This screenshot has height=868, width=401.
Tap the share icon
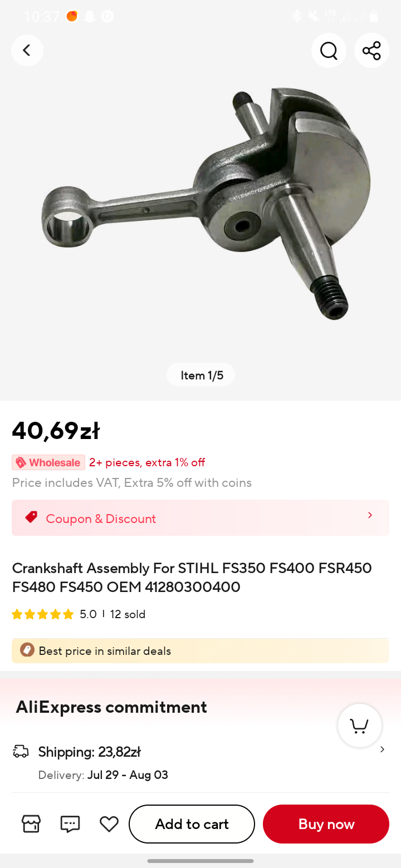371,51
